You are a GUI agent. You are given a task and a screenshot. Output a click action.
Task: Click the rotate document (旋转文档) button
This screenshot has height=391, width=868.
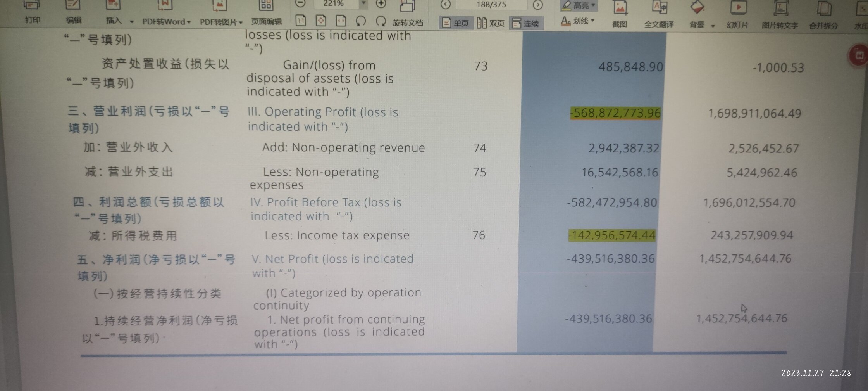pos(407,23)
